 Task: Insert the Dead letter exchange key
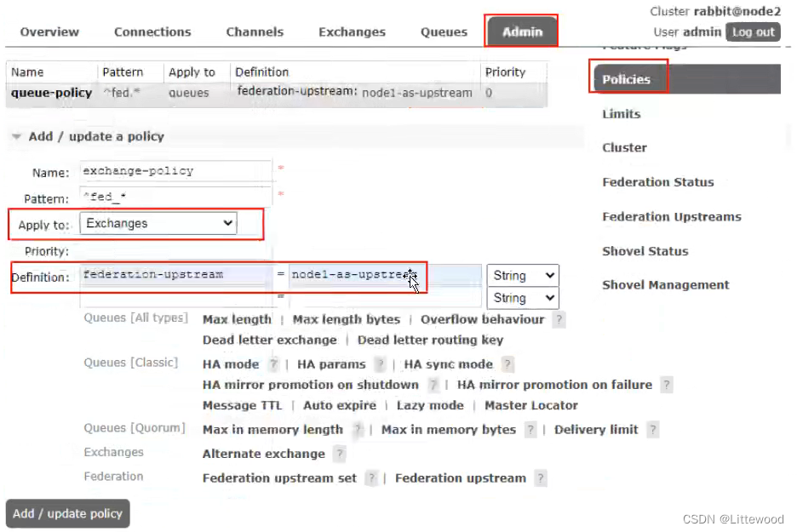269,340
